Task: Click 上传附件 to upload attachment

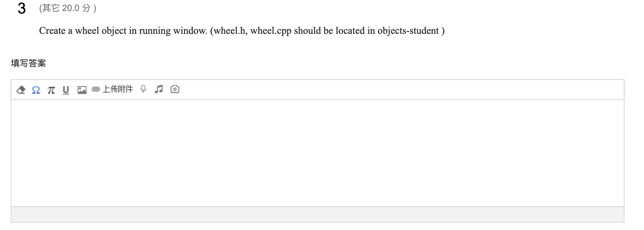Action: pyautogui.click(x=118, y=89)
